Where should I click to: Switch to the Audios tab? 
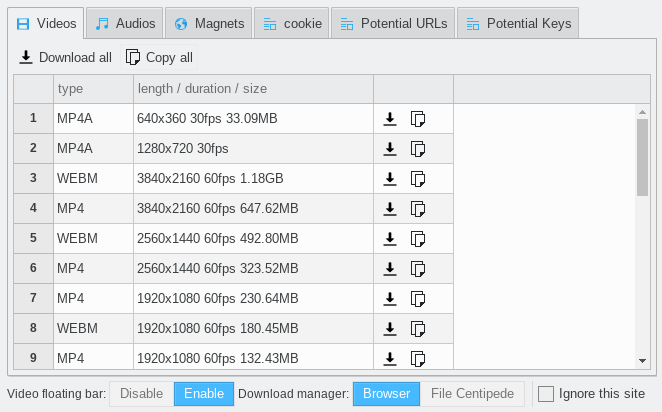pos(125,23)
